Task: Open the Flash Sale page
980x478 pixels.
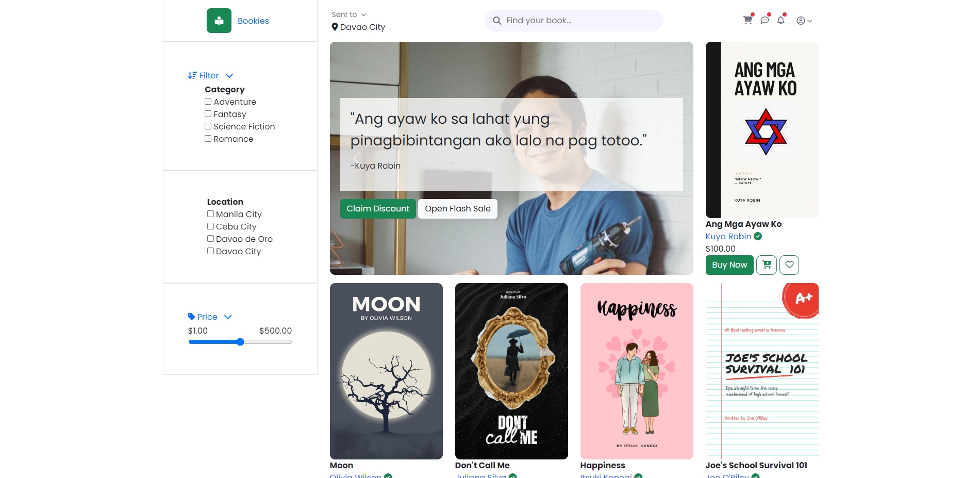Action: (457, 208)
